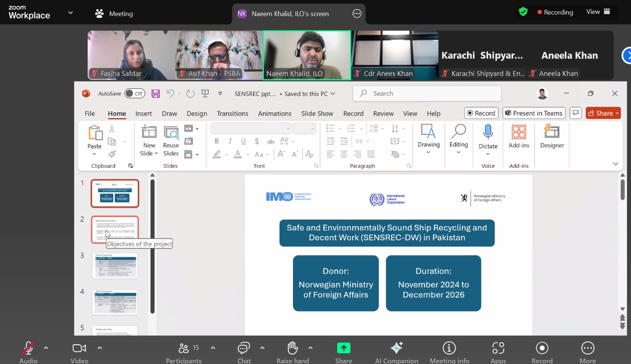
Task: Click the Redo arrow in PowerPoint
Action: (190, 93)
